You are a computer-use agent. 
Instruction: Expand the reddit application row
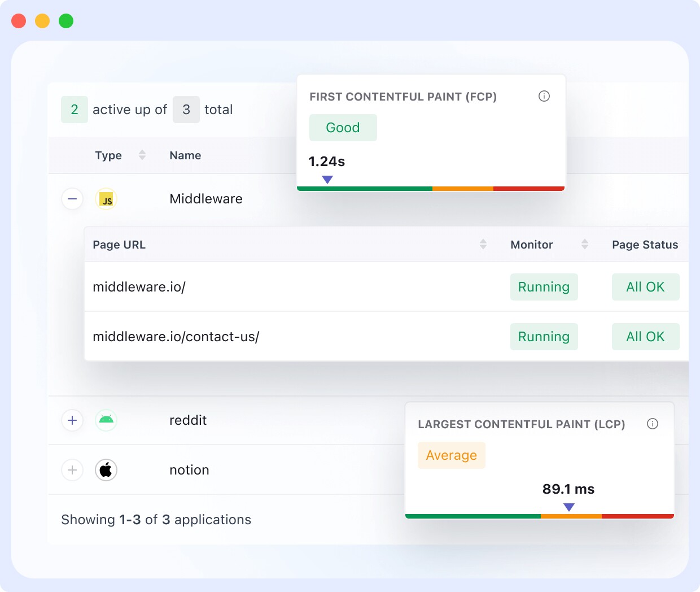tap(72, 420)
